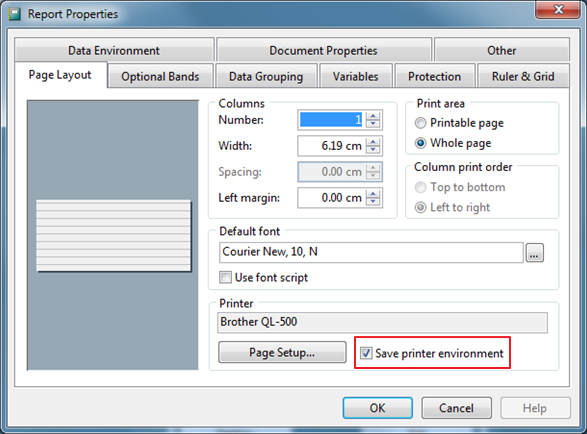Select the Printable page radio option
Viewport: 587px width, 434px height.
click(x=420, y=123)
